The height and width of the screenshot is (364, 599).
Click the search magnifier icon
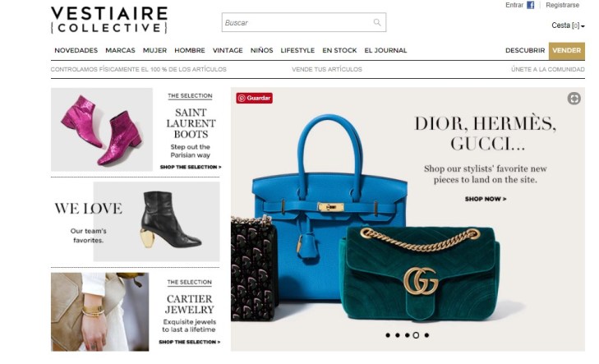[377, 22]
